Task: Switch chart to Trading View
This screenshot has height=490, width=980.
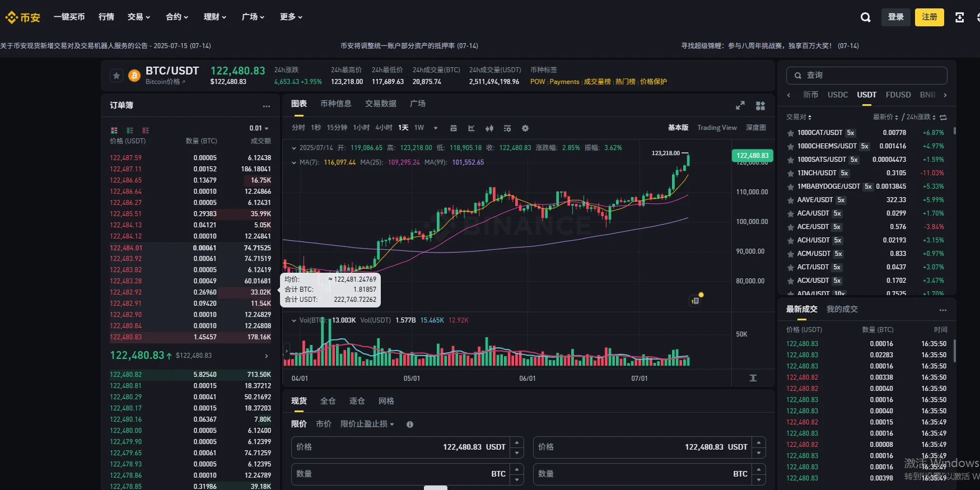Action: point(717,128)
